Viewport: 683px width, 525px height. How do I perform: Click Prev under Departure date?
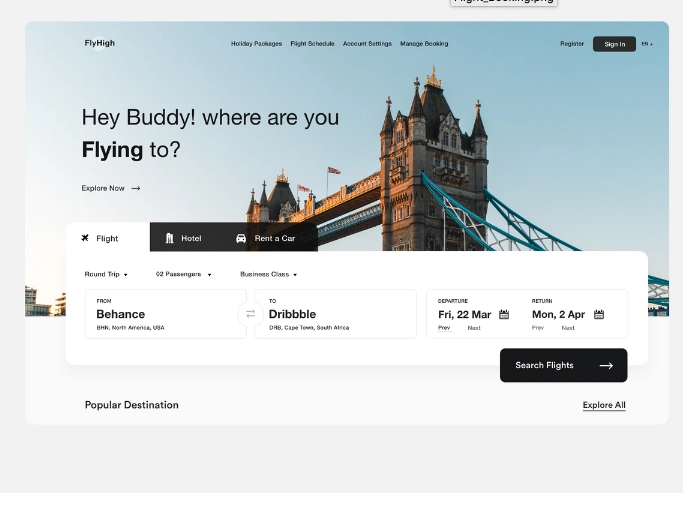point(444,328)
